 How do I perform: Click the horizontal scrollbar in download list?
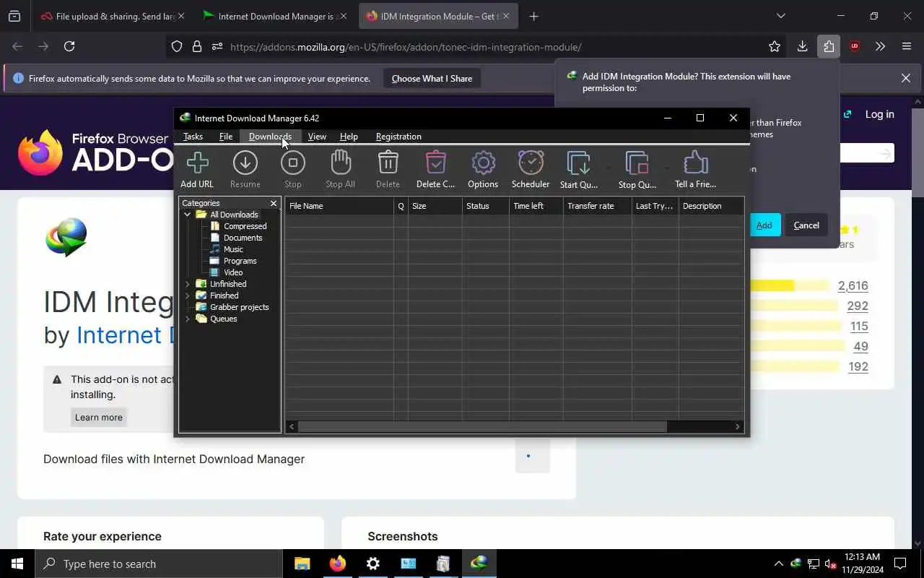click(482, 427)
